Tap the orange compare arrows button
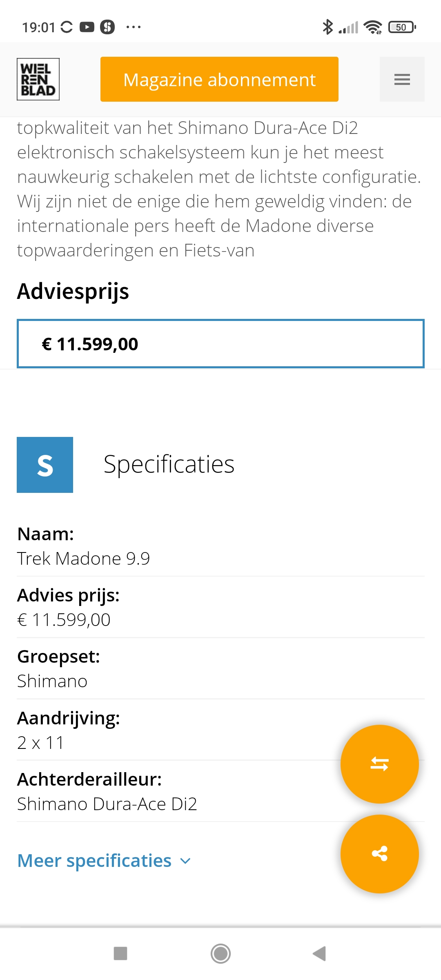The width and height of the screenshot is (441, 980). click(379, 764)
